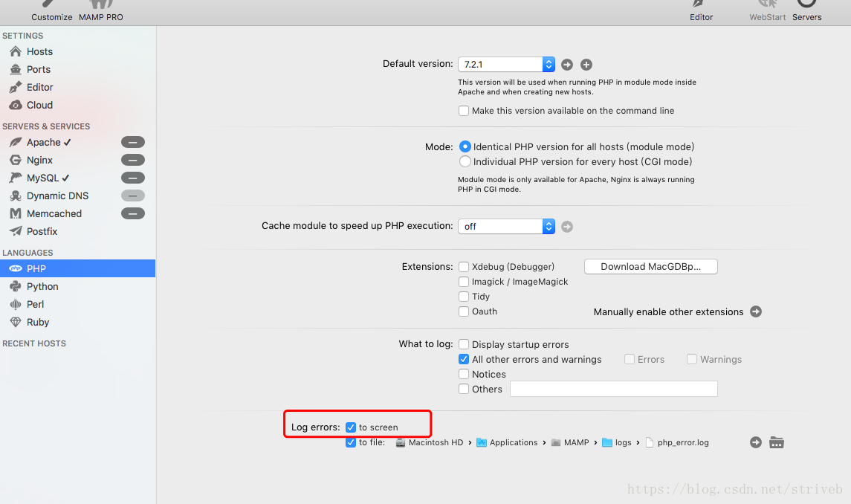Screen dimensions: 851x504
Task: Toggle the Warnings checkbox
Action: (x=692, y=360)
